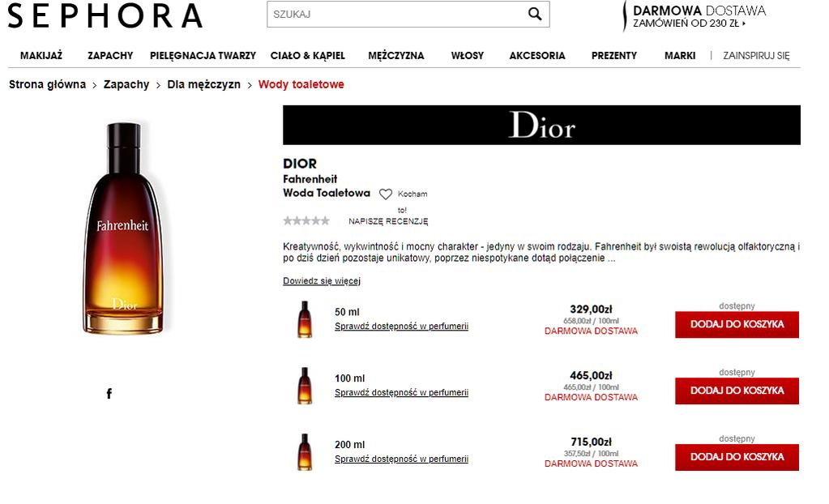The image size is (829, 504).
Task: Open the MĘŻCZYZNA menu
Action: tap(396, 56)
